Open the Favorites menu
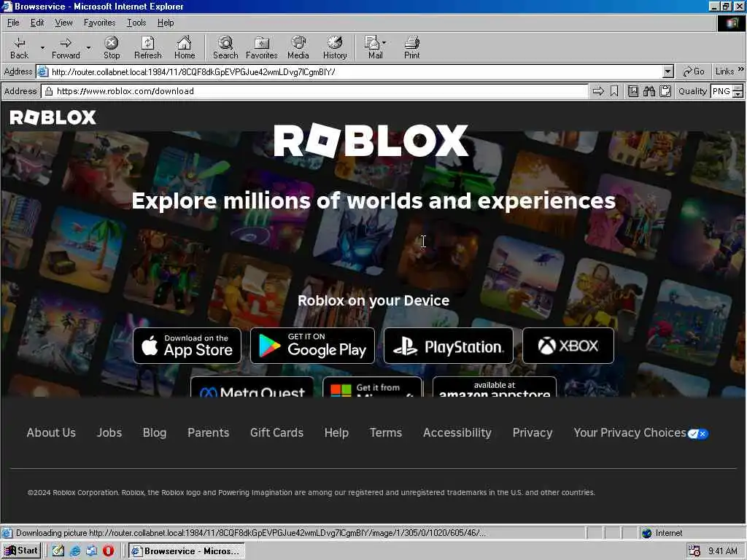This screenshot has width=747, height=560. point(99,23)
